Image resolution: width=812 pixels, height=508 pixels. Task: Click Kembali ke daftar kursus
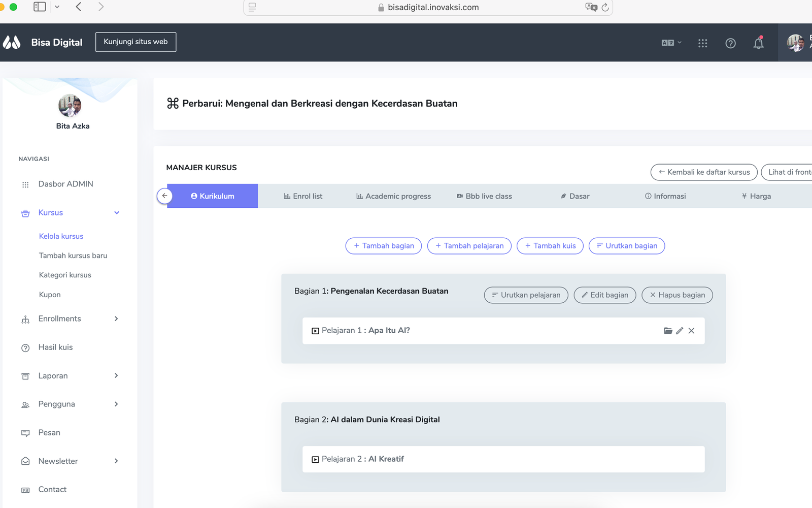(703, 172)
